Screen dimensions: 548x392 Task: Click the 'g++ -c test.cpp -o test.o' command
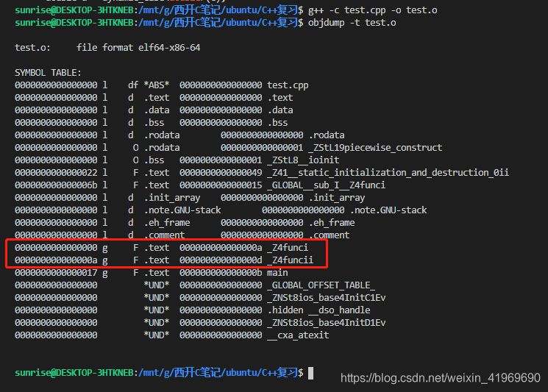coord(372,10)
